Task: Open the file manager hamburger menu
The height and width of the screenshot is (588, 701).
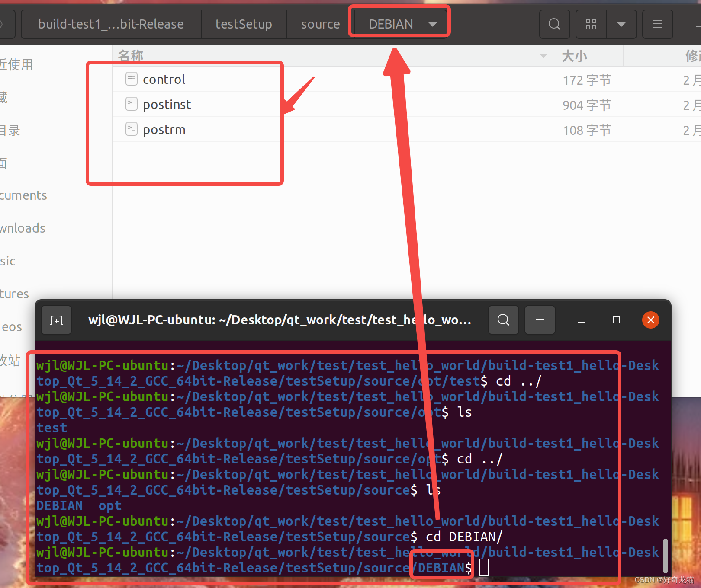Action: [658, 24]
